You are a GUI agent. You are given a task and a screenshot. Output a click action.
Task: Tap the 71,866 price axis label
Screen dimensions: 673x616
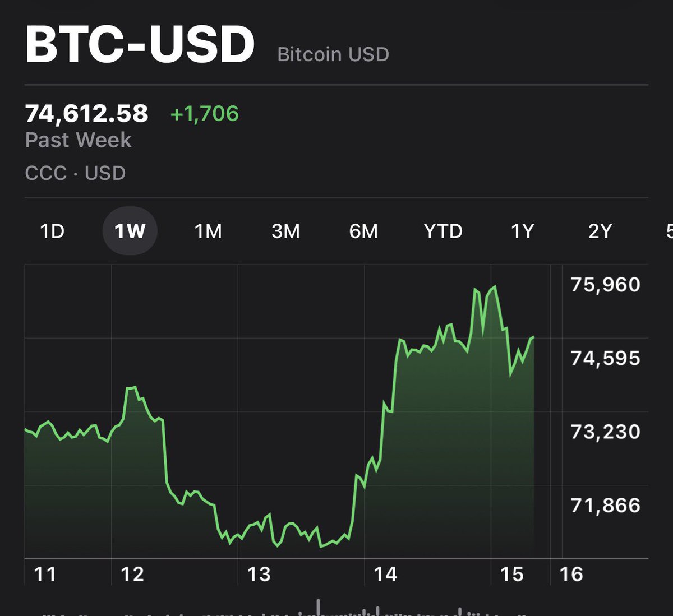[605, 506]
